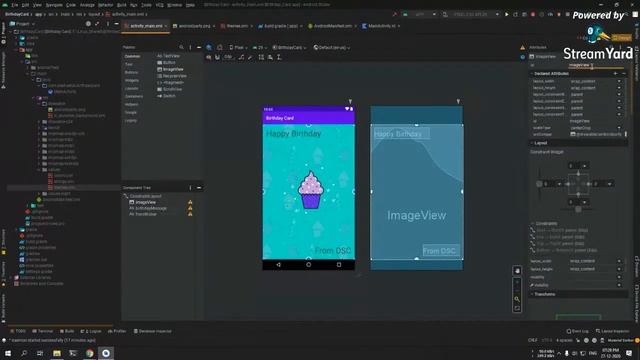Click the cupcake image in design preview
The image size is (640, 360).
[x=311, y=190]
